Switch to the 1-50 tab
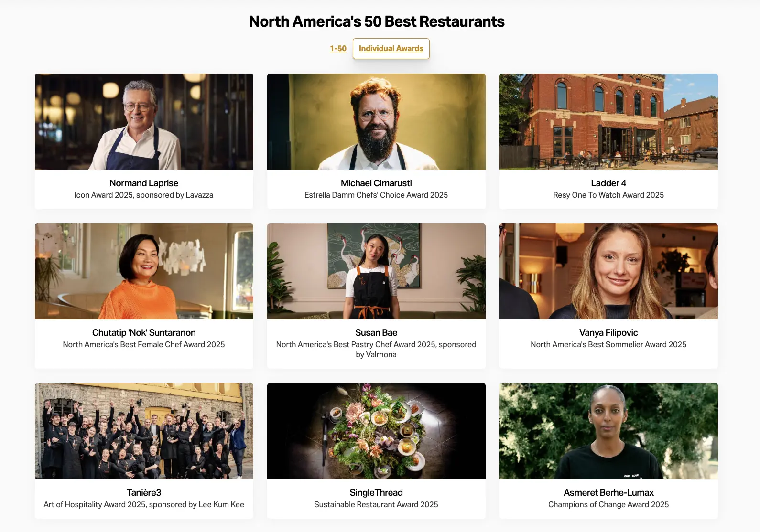Viewport: 760px width, 532px height. pos(338,48)
